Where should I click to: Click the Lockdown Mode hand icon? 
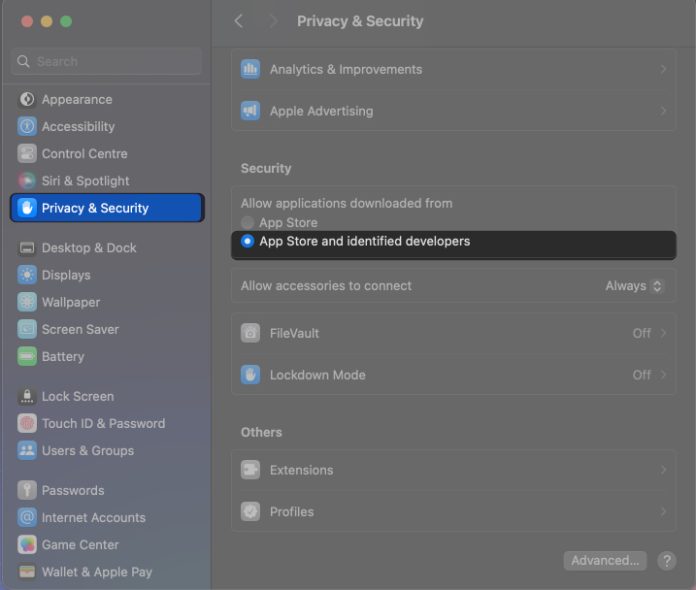point(250,375)
